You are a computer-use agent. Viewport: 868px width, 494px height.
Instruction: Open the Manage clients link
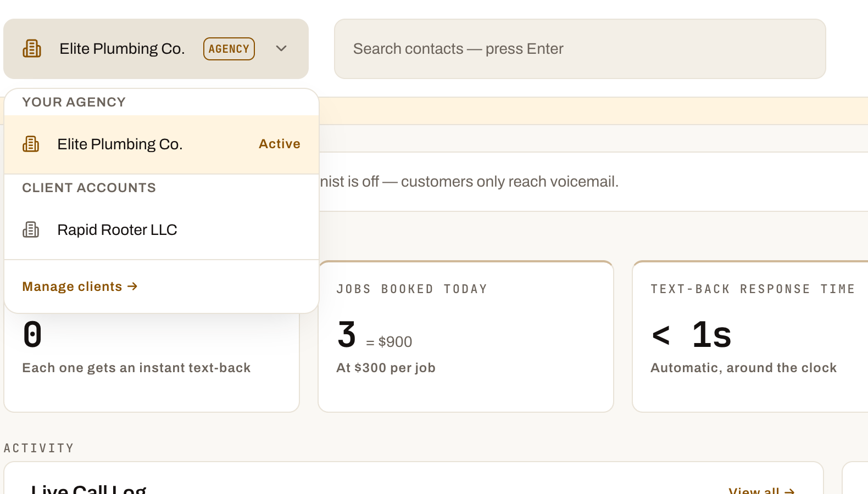(x=80, y=287)
